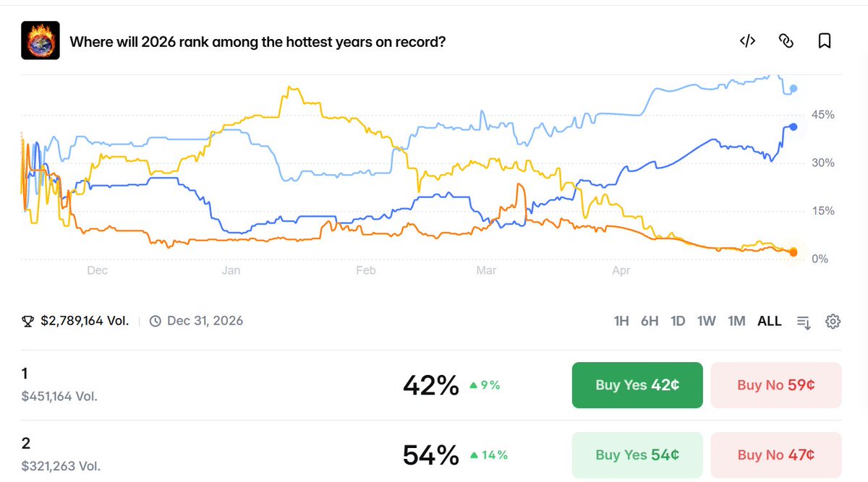Image resolution: width=868 pixels, height=482 pixels.
Task: Copy the market link icon
Action: pyautogui.click(x=786, y=41)
